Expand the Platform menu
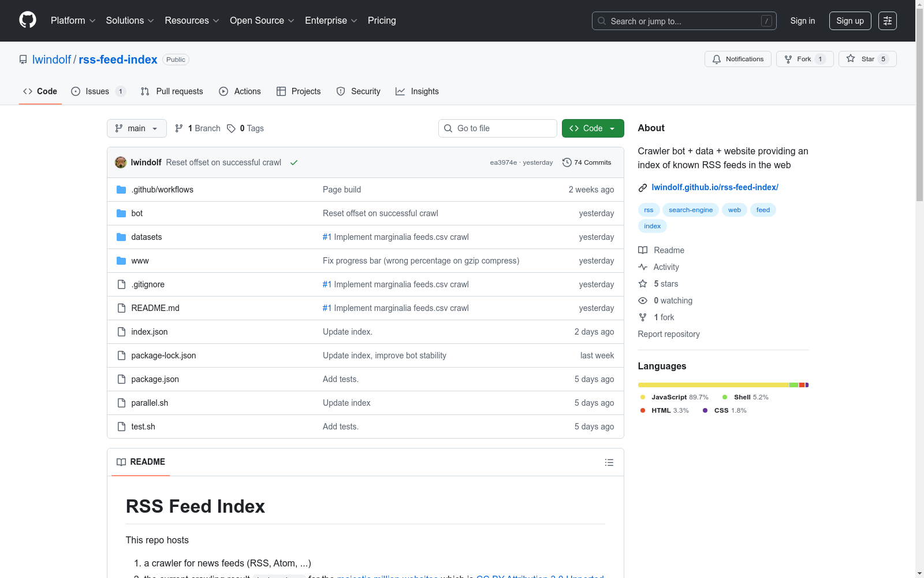924x578 pixels. click(x=73, y=21)
